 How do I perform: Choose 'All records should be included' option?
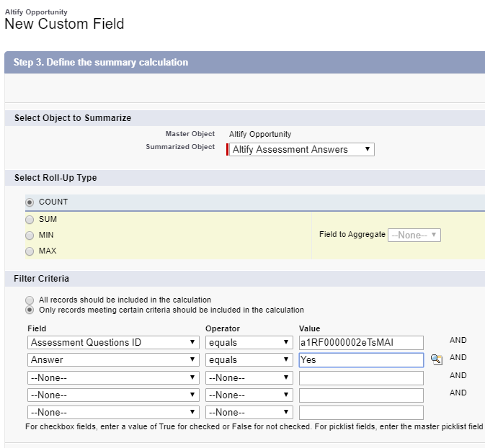30,300
